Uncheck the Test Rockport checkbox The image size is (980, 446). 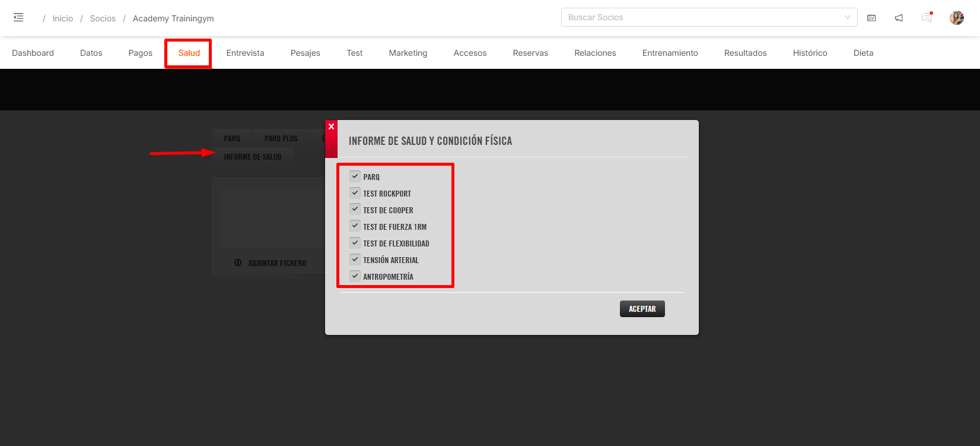[355, 193]
